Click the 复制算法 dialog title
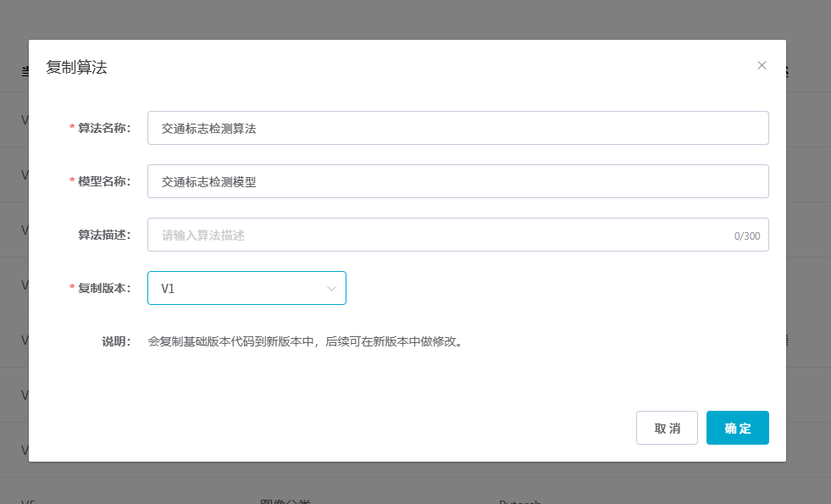This screenshot has width=831, height=504. pos(76,68)
